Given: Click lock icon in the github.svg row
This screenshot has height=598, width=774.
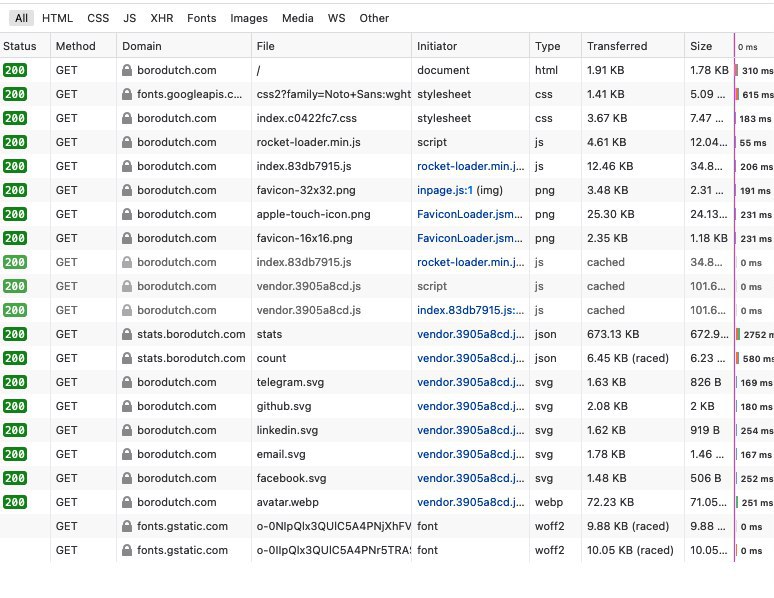Looking at the screenshot, I should [127, 406].
